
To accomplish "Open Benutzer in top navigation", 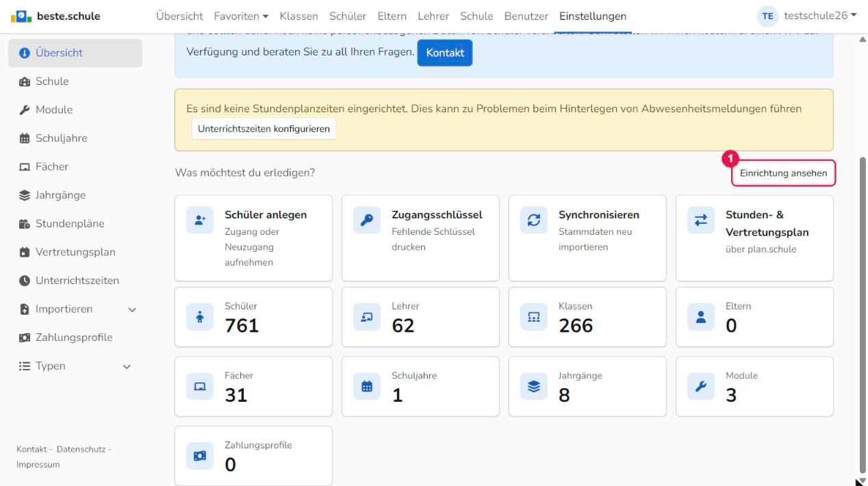I will pos(526,16).
